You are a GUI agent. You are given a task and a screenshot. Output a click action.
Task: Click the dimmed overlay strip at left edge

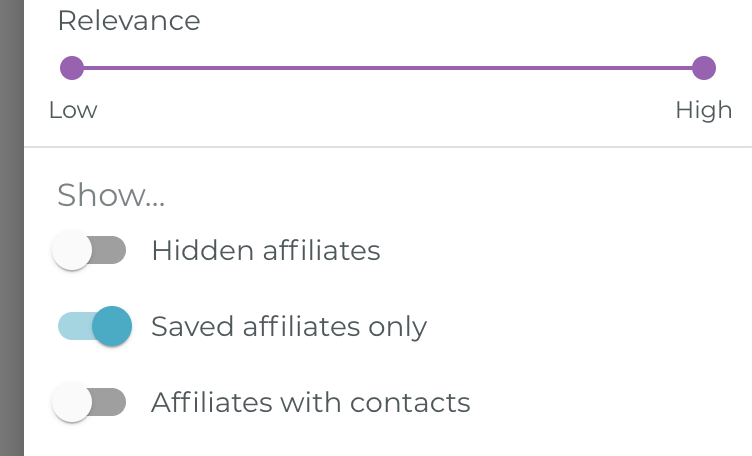(x=11, y=228)
